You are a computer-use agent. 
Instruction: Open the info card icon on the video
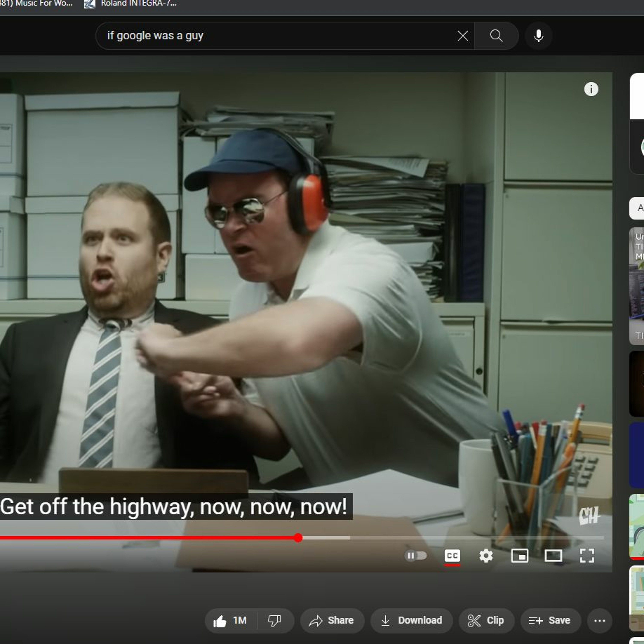(591, 89)
